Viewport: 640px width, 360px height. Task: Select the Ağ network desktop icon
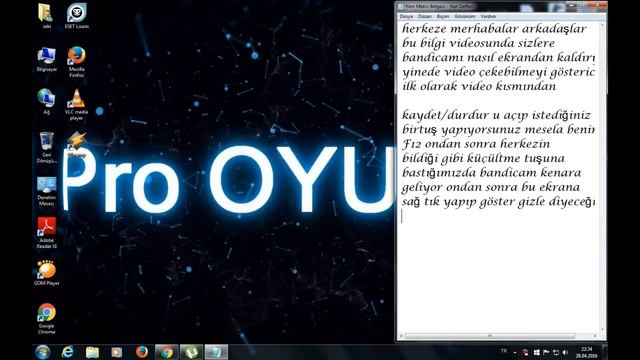click(x=46, y=102)
